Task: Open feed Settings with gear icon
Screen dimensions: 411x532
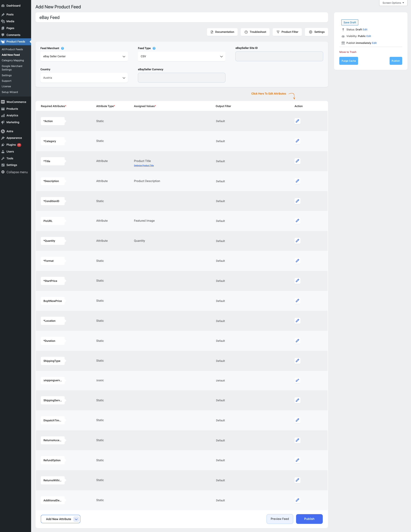Action: tap(316, 32)
